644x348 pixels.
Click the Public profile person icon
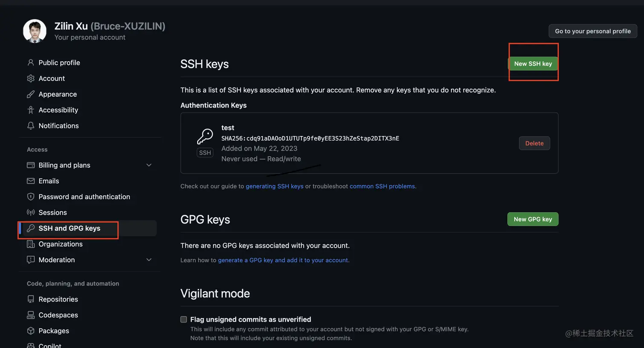(31, 63)
